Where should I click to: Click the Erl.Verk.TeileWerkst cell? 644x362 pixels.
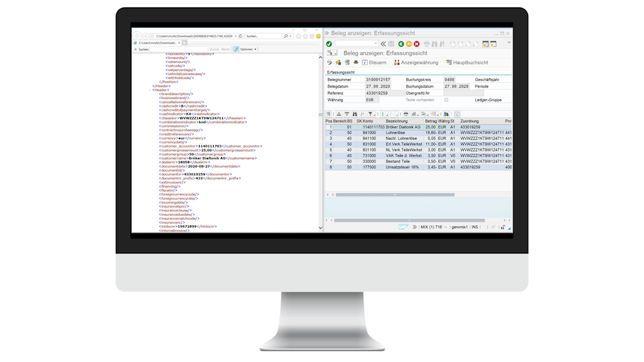pos(404,144)
